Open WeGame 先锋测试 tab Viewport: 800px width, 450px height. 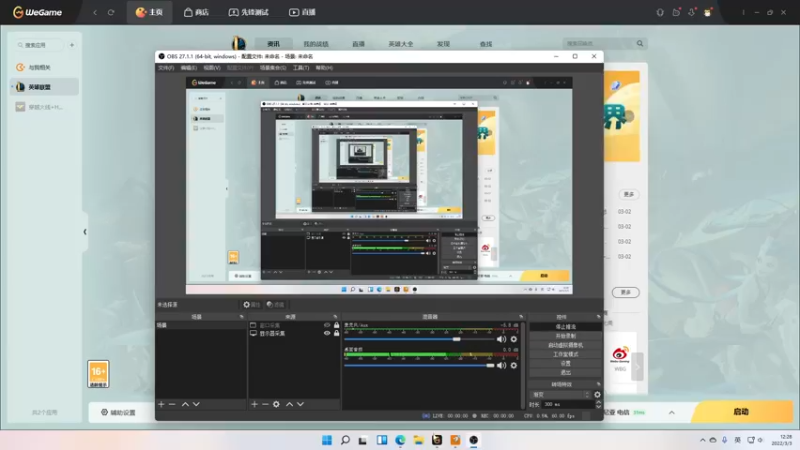[248, 12]
